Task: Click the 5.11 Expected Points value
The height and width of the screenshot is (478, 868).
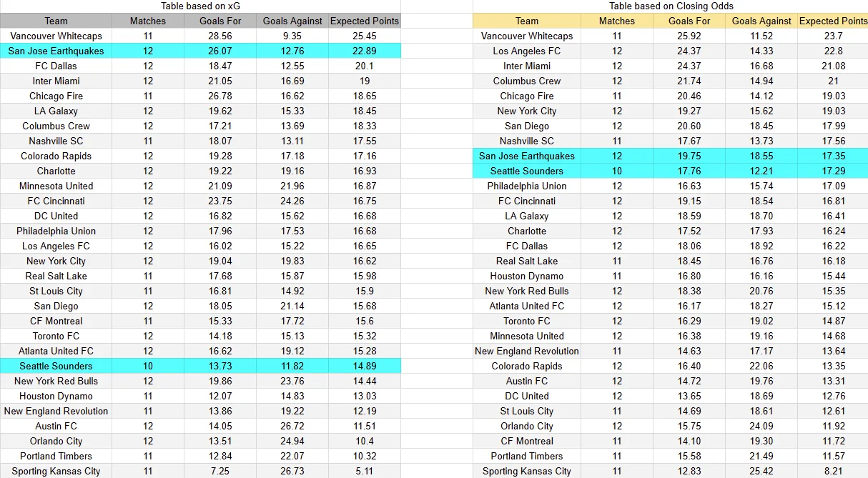Action: tap(365, 471)
